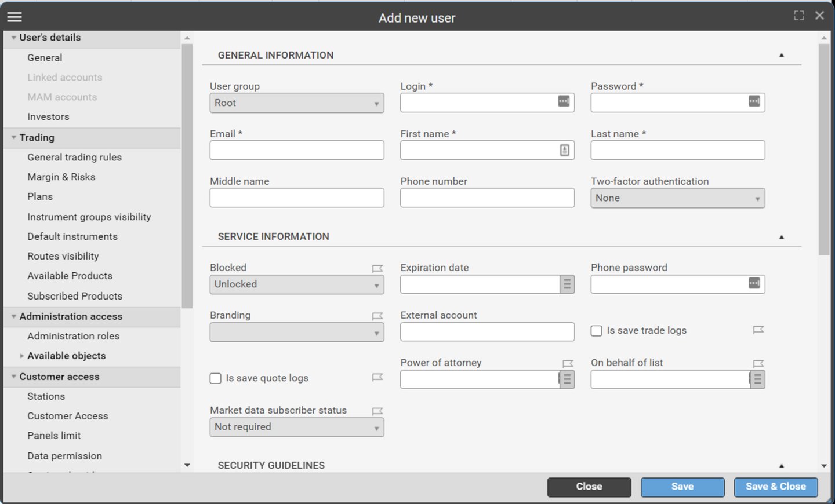Open the hamburger menu in the top left
The width and height of the screenshot is (835, 504).
click(x=14, y=16)
